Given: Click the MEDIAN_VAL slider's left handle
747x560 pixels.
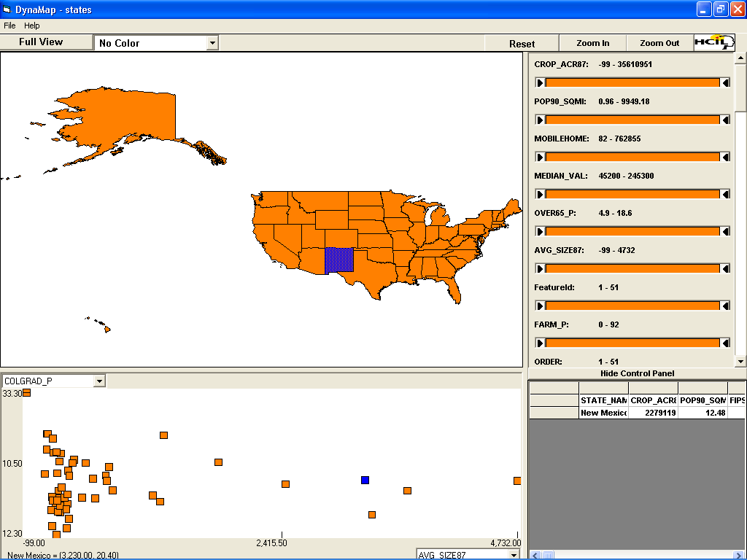Looking at the screenshot, I should 540,194.
